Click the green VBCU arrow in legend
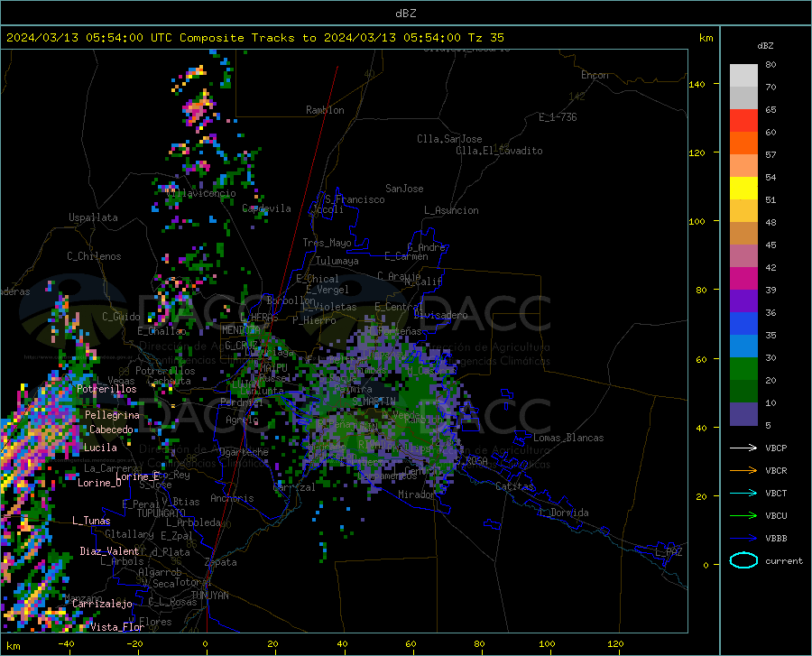Viewport: 812px width, 656px height. (743, 516)
